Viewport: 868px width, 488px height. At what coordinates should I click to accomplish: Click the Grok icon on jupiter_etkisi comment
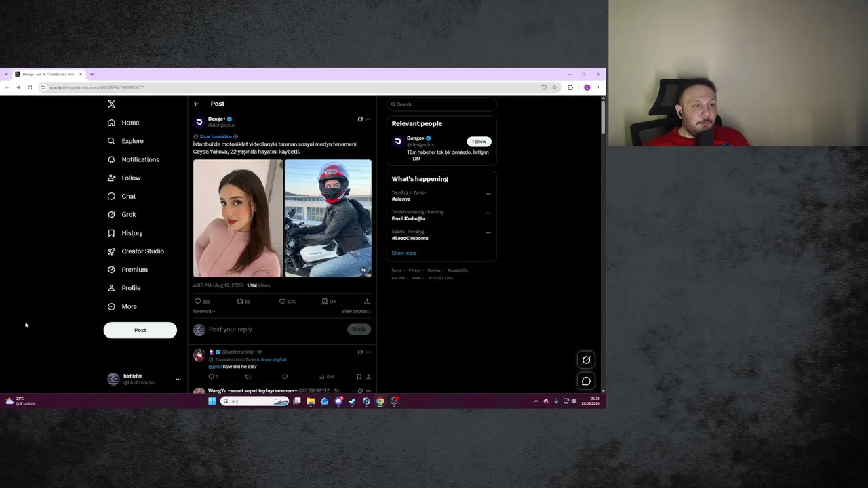(360, 352)
